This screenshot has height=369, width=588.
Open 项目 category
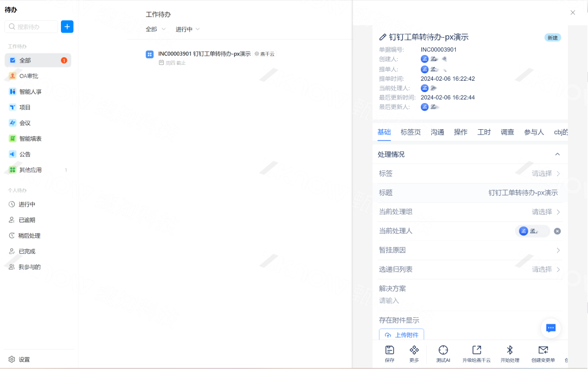[38, 107]
